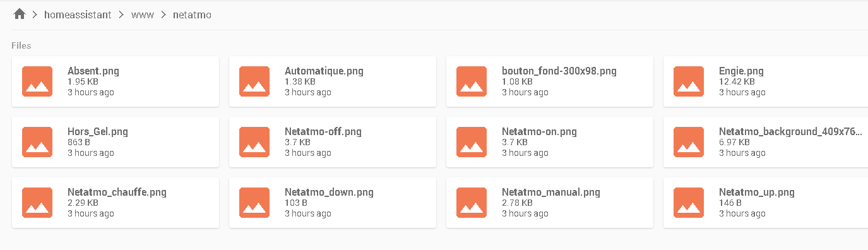The height and width of the screenshot is (250, 868).
Task: Select the Netatmo-on.png file name
Action: [539, 132]
